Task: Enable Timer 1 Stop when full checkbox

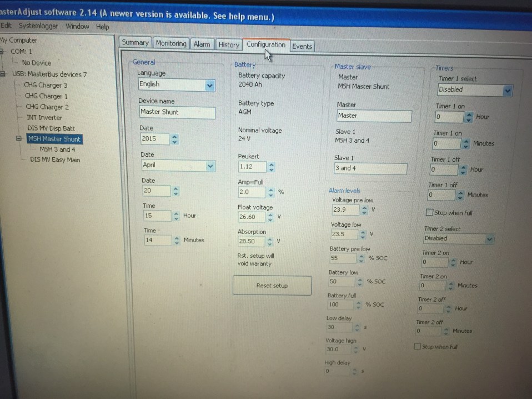Action: click(429, 212)
